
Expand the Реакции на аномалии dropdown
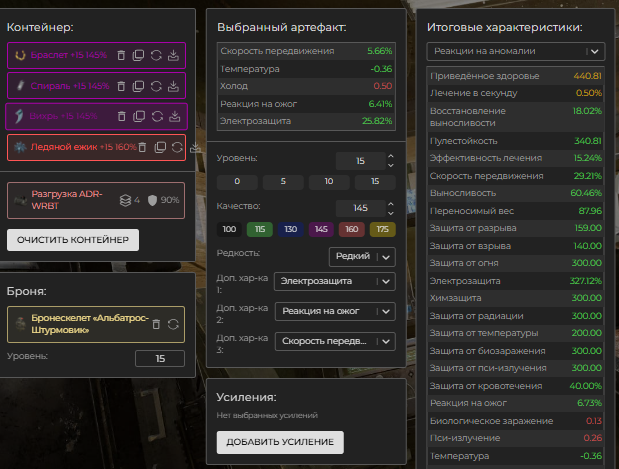[x=515, y=50]
